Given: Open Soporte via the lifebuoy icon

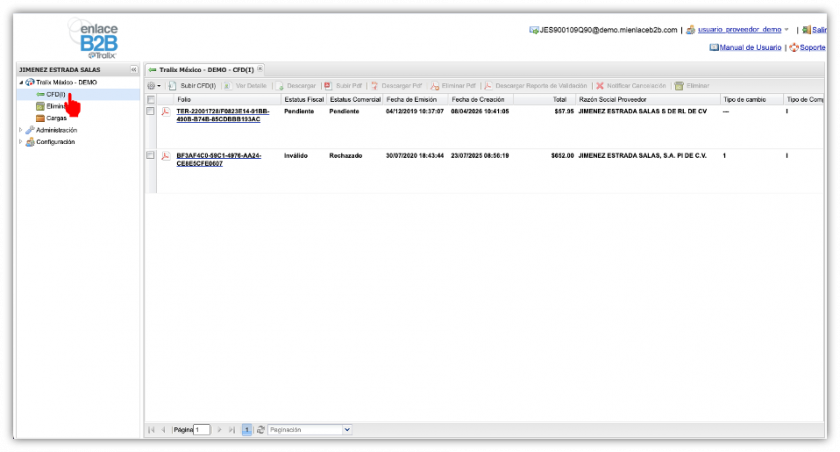Looking at the screenshot, I should point(793,47).
